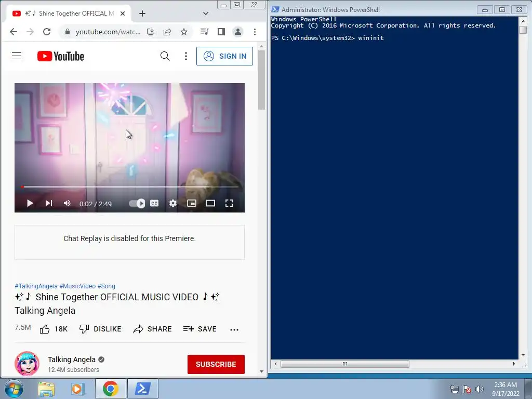Open network icon in system tray

pos(454,389)
